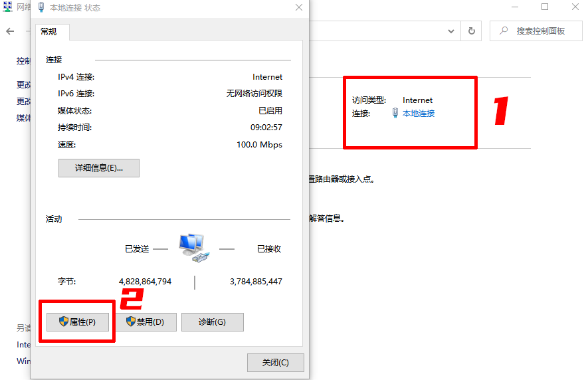This screenshot has width=588, height=380.
Task: Click the network computers activity icon
Action: point(194,246)
